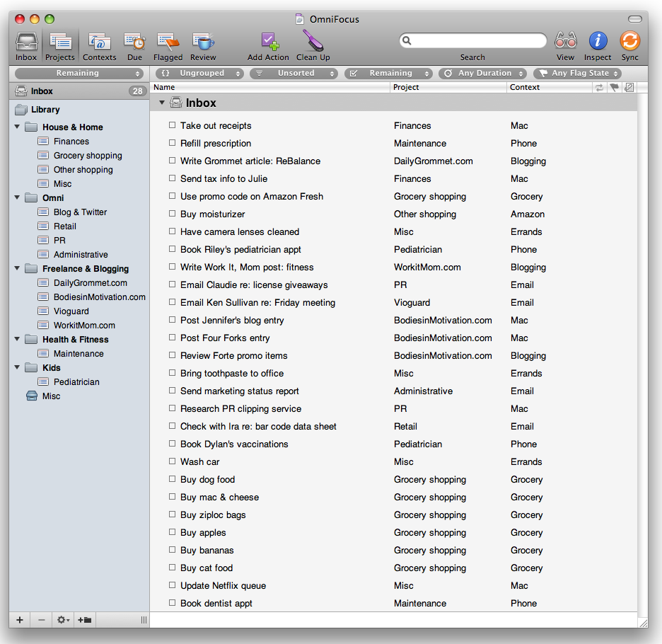Image resolution: width=662 pixels, height=644 pixels.
Task: Sort by the Name column header
Action: pyautogui.click(x=270, y=88)
